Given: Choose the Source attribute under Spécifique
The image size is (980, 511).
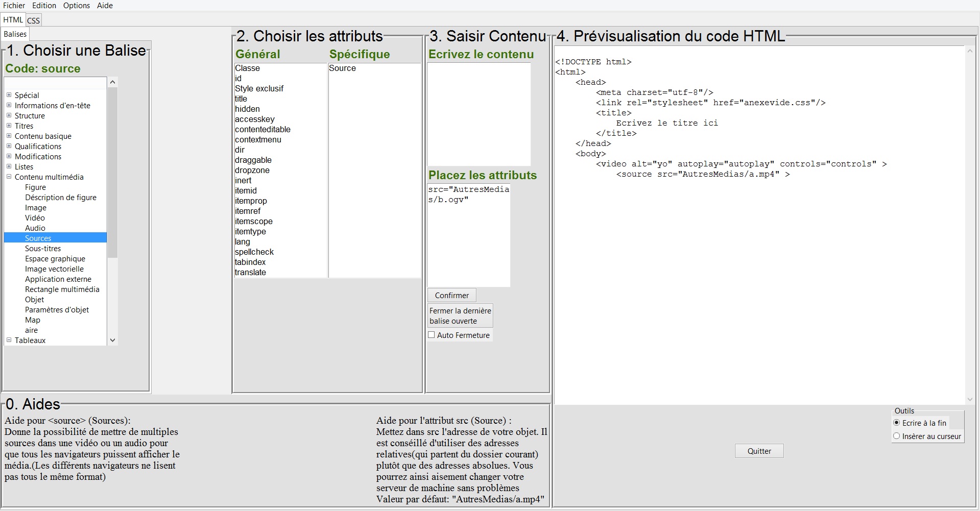Looking at the screenshot, I should pos(342,68).
